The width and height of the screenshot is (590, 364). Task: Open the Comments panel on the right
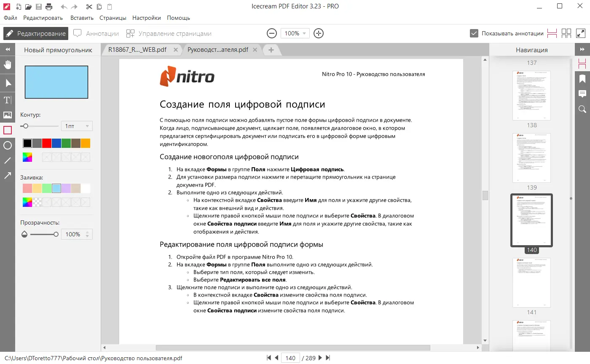582,94
